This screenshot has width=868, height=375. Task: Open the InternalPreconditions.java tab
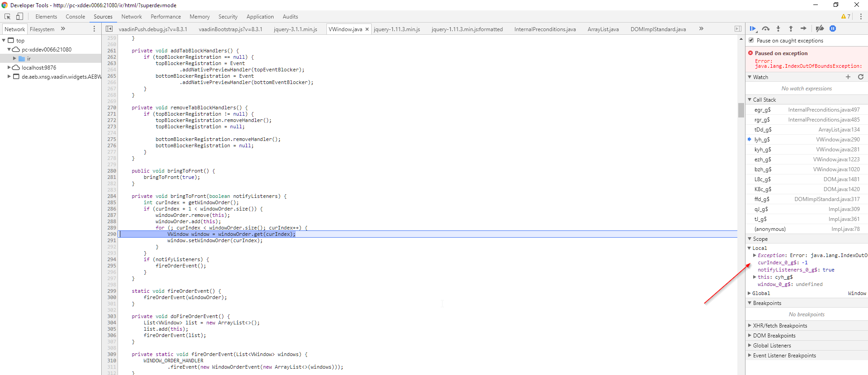pos(545,29)
